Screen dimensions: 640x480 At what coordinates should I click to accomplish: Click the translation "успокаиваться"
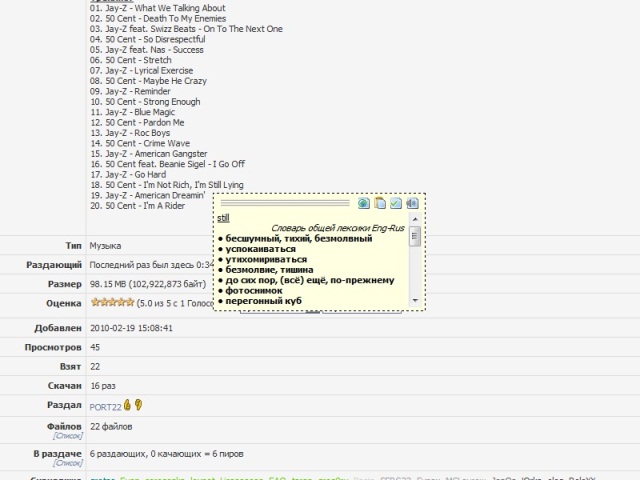coord(260,249)
